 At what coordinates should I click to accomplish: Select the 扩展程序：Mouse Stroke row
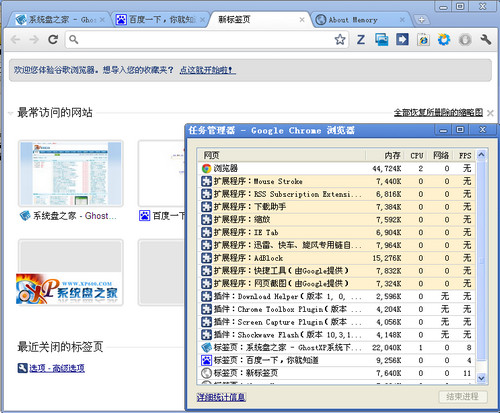coord(337,181)
